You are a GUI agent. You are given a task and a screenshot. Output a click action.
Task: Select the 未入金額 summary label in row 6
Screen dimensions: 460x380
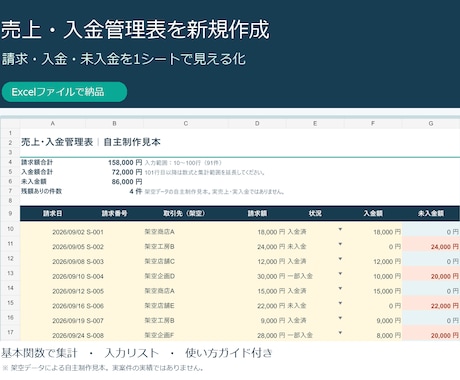point(34,182)
